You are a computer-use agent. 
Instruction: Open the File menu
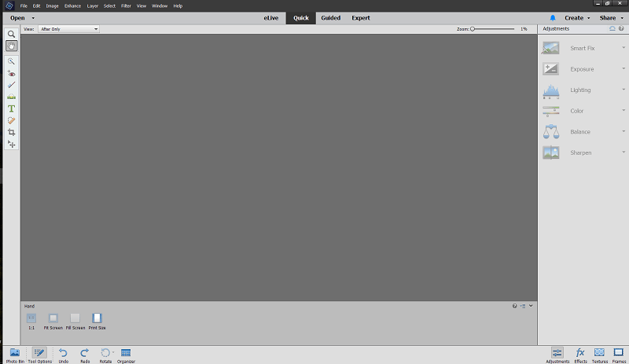pyautogui.click(x=24, y=6)
